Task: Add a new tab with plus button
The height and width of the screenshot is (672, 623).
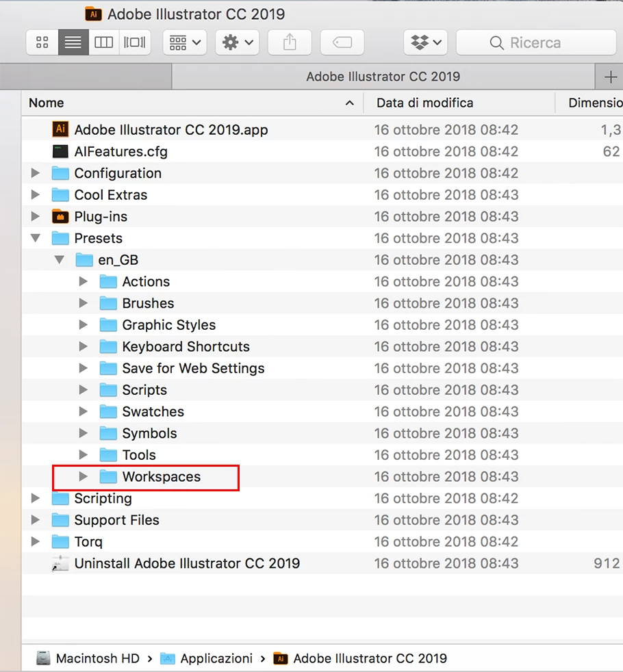Action: click(610, 77)
